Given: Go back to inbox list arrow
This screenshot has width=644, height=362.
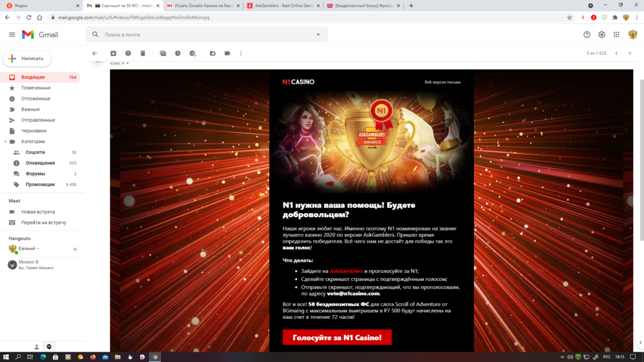Looking at the screenshot, I should [x=95, y=53].
